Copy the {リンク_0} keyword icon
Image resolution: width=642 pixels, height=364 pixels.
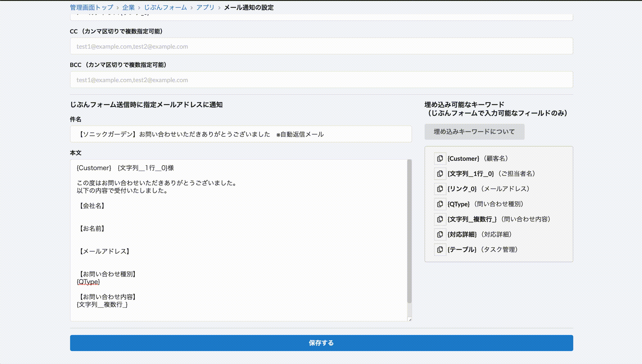pyautogui.click(x=440, y=189)
